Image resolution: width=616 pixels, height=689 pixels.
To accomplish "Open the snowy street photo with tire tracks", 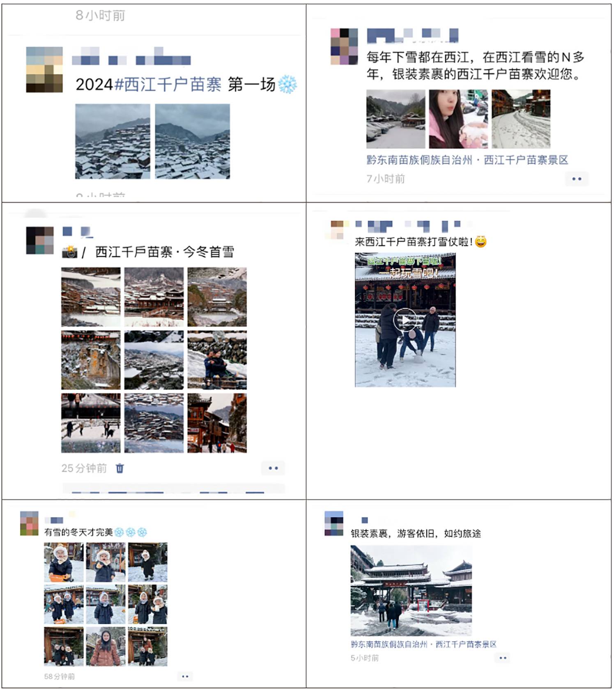I will pos(521,119).
